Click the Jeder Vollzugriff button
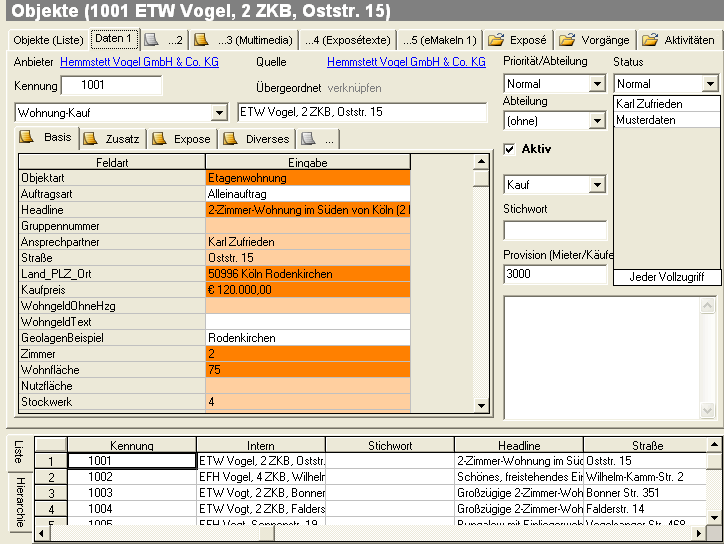Screen dimensions: 724x544 point(666,277)
